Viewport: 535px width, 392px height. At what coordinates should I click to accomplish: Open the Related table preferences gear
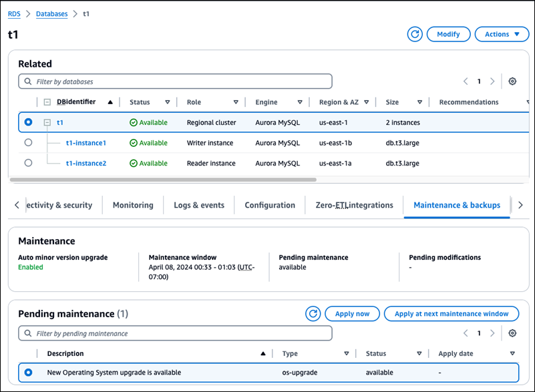(x=512, y=81)
